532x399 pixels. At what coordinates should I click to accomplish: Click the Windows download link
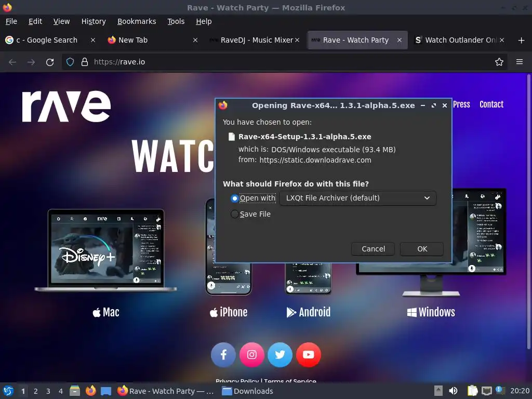point(431,312)
